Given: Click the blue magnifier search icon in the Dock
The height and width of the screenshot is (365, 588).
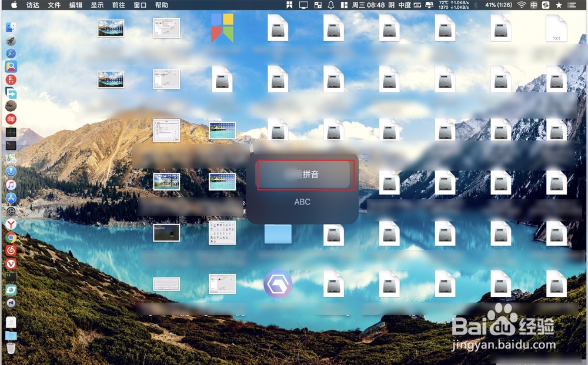Looking at the screenshot, I should tap(12, 66).
